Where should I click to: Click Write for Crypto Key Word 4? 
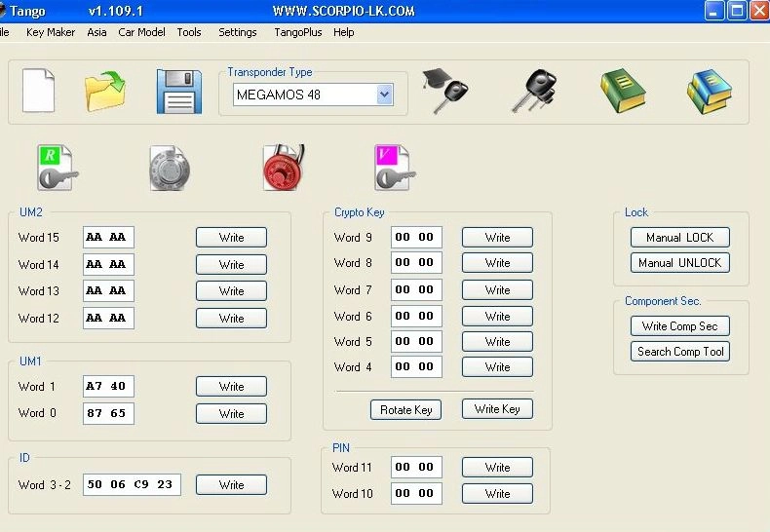click(x=497, y=367)
